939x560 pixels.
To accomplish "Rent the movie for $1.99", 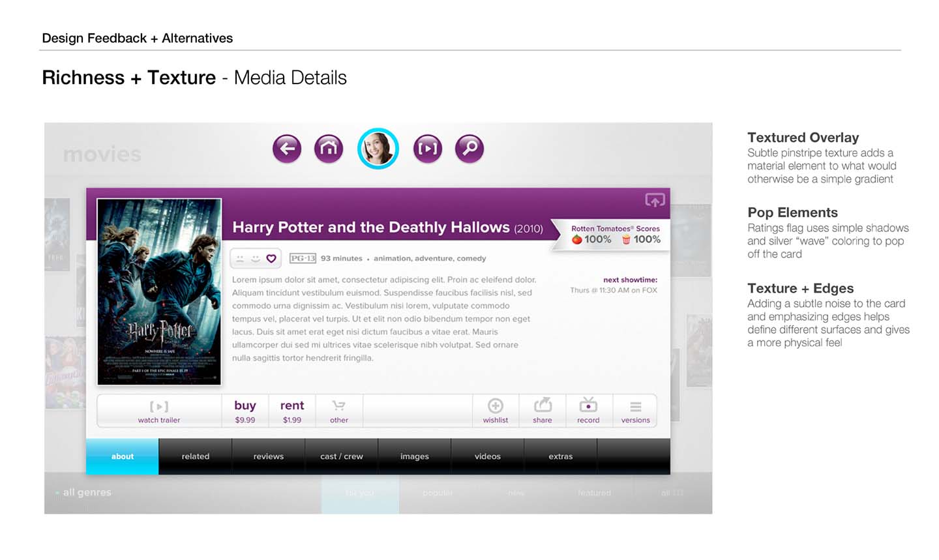I will tap(292, 411).
